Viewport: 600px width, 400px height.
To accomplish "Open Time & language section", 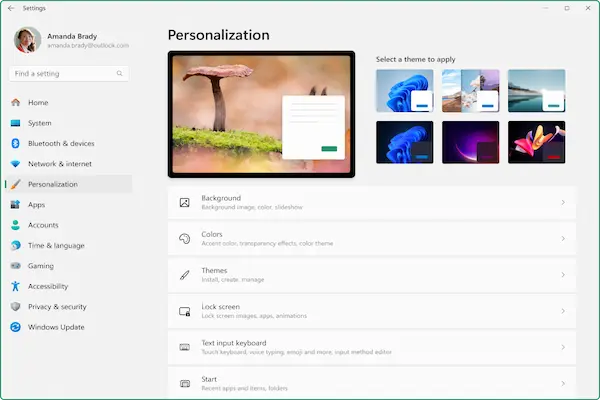I will [56, 246].
